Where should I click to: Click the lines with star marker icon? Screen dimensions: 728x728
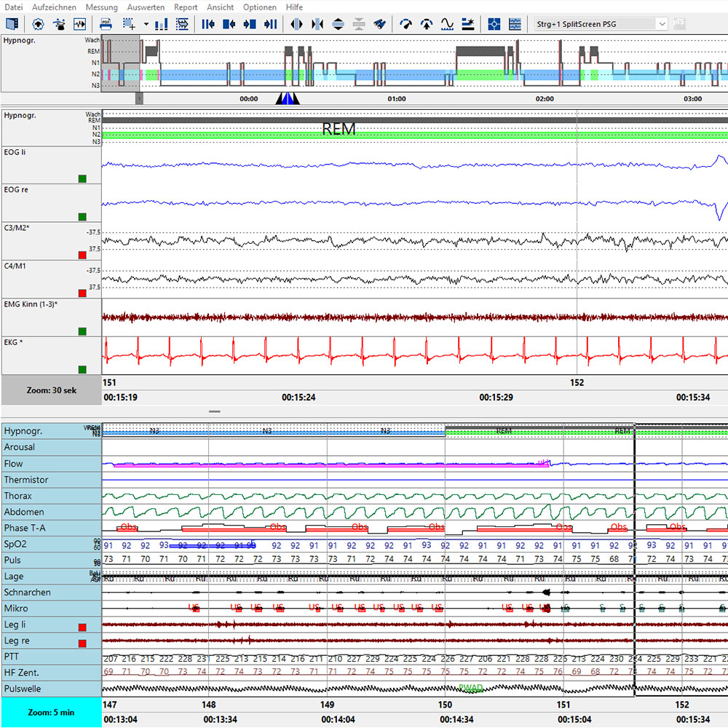(x=468, y=24)
